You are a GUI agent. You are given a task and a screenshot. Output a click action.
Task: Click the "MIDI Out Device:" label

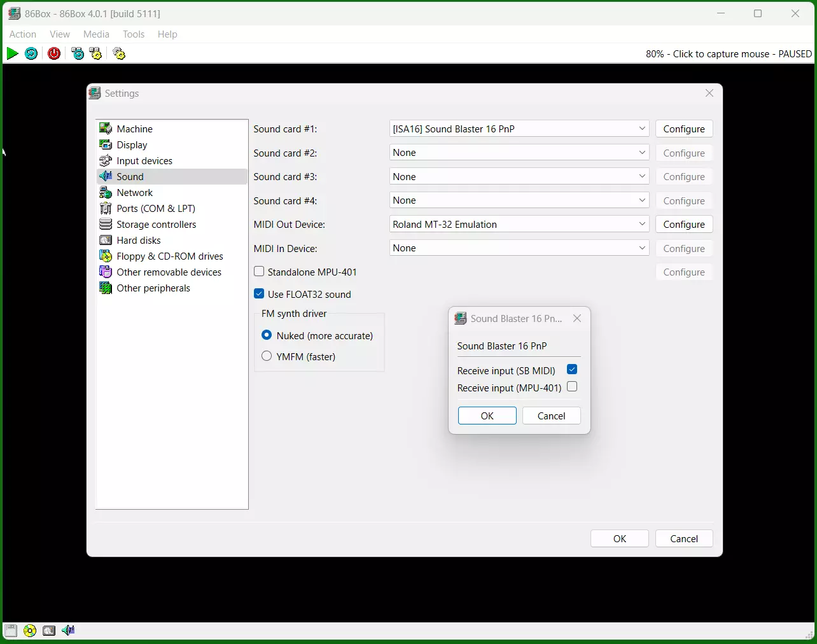290,224
